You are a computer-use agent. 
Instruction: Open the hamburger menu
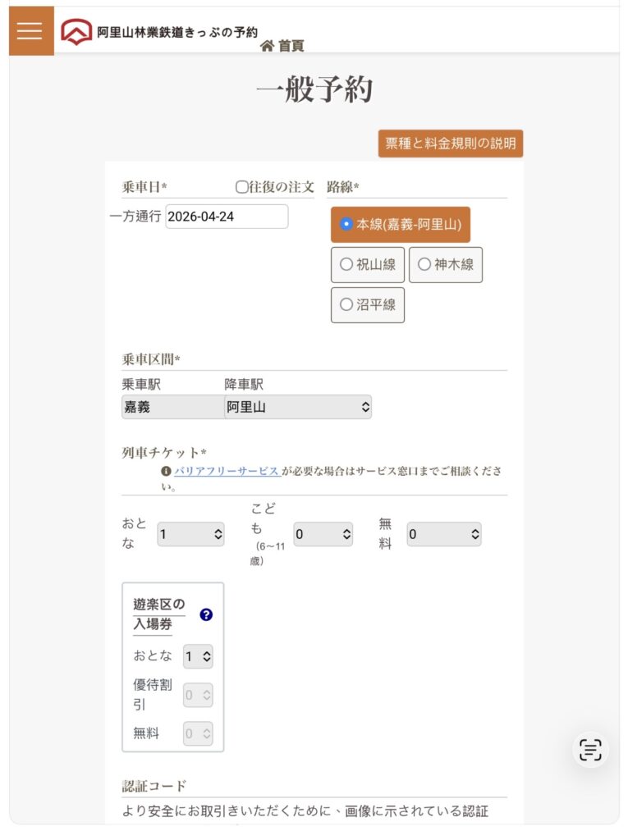click(30, 31)
